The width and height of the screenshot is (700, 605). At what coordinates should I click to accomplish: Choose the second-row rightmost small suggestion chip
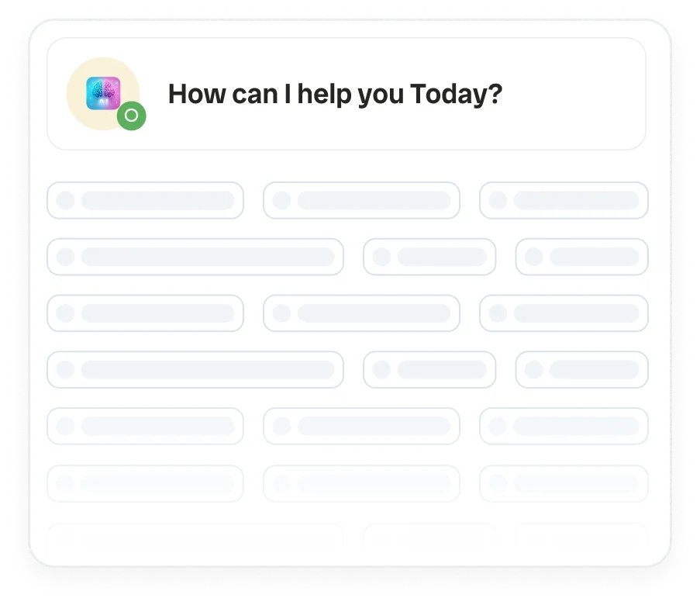(x=581, y=257)
